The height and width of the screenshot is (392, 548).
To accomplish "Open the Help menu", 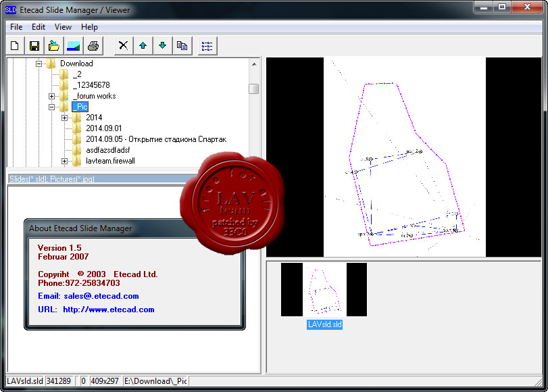I will tap(89, 27).
